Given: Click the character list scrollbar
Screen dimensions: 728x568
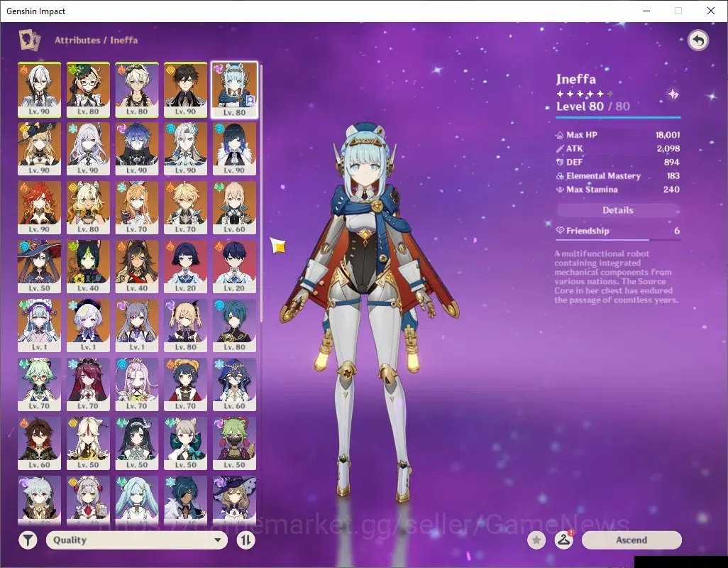Looking at the screenshot, I should click(261, 192).
